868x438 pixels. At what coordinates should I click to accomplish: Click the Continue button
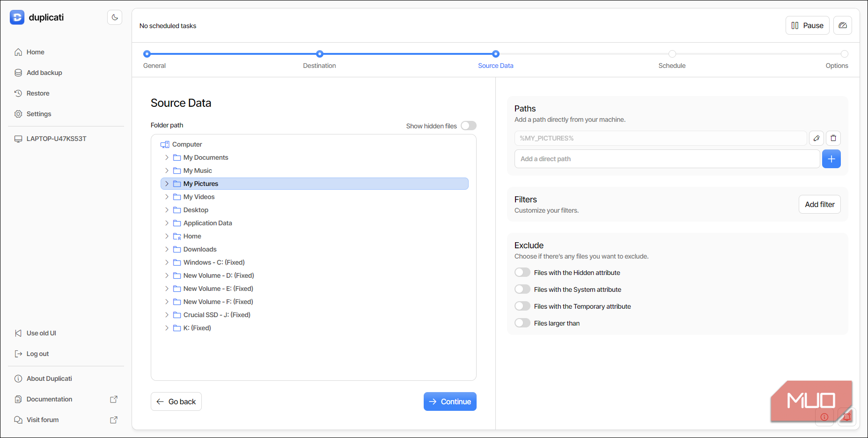tap(450, 401)
